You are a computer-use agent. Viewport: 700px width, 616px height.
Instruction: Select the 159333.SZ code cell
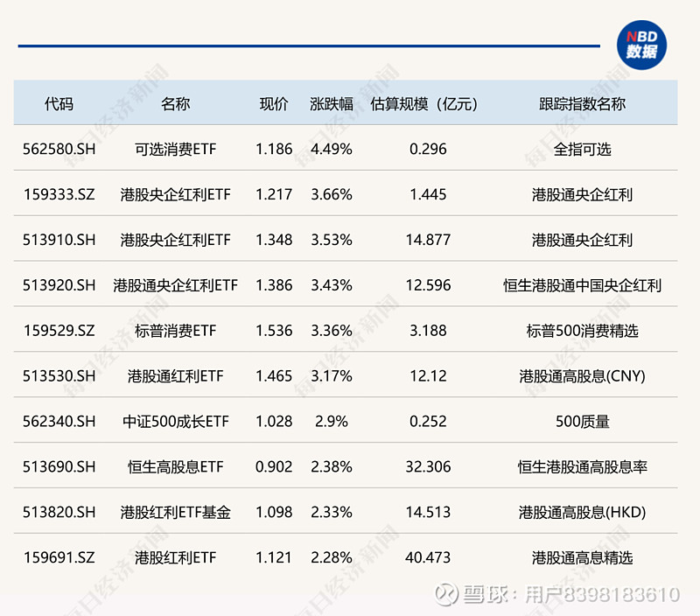59,194
